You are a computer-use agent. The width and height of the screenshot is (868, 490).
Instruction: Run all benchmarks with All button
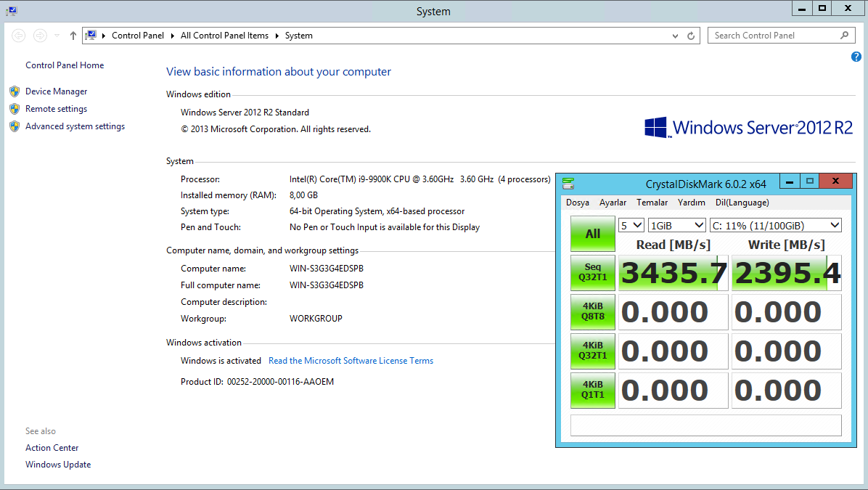[x=593, y=234]
